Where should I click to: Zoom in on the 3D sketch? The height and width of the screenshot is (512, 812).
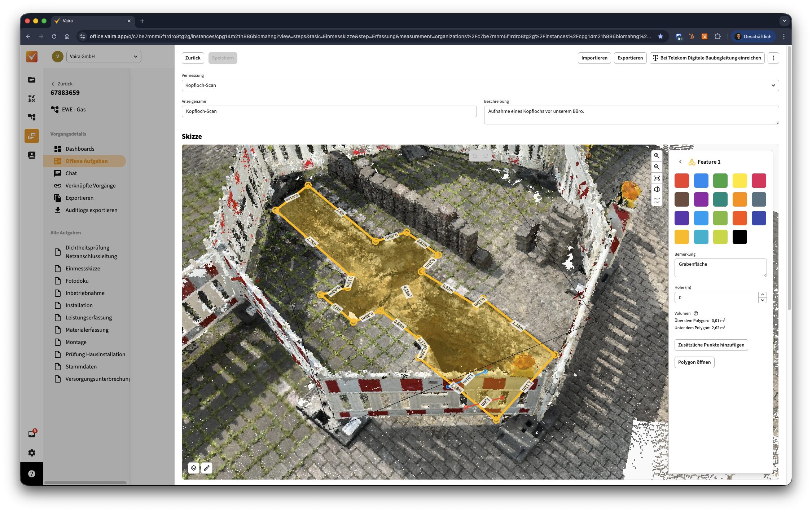(x=657, y=156)
